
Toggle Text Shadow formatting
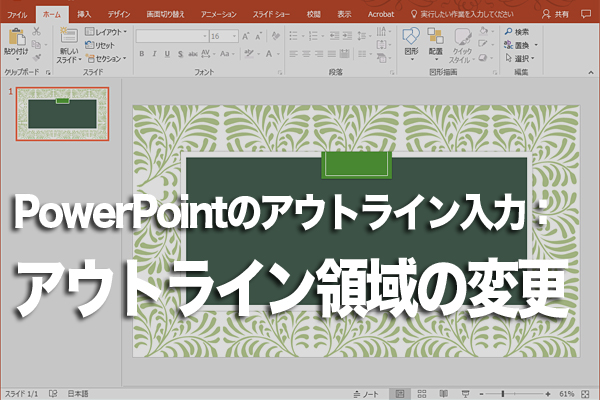click(180, 54)
